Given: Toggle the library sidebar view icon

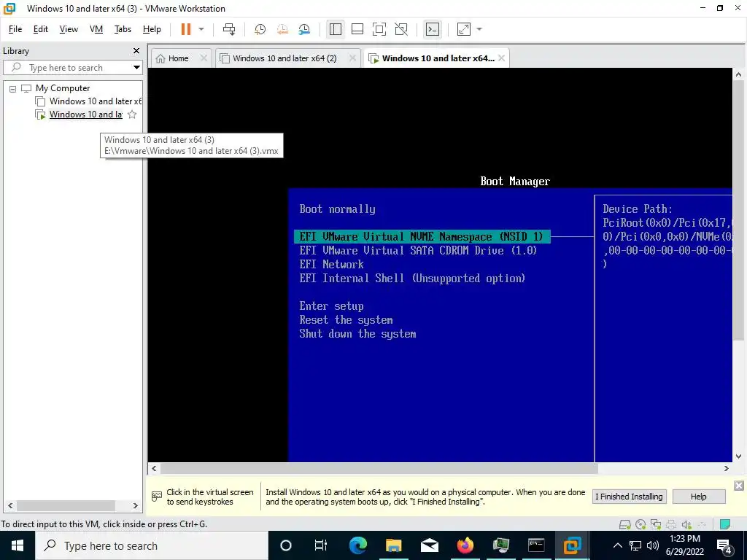Looking at the screenshot, I should point(336,29).
